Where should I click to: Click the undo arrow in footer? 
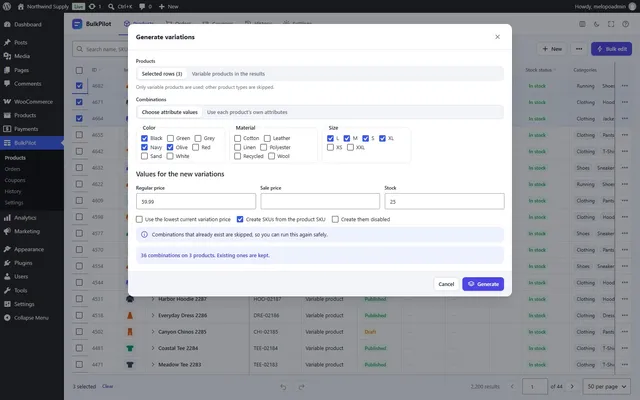(283, 387)
